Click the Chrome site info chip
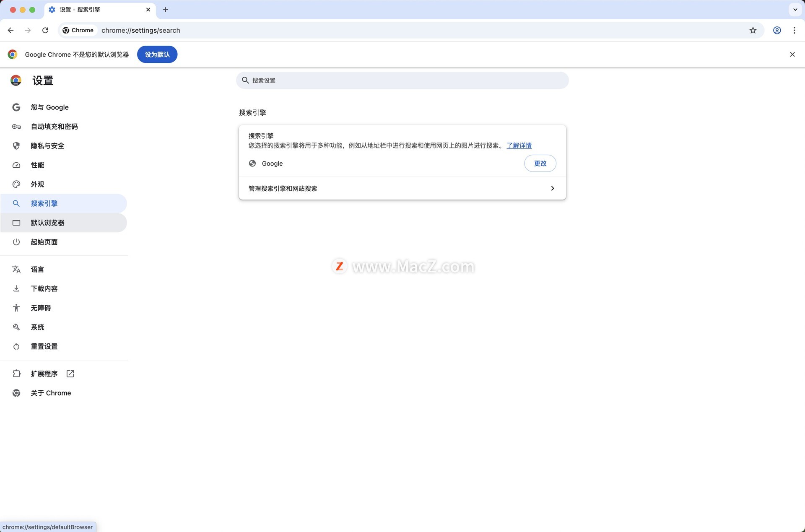This screenshot has width=805, height=532. (x=78, y=30)
